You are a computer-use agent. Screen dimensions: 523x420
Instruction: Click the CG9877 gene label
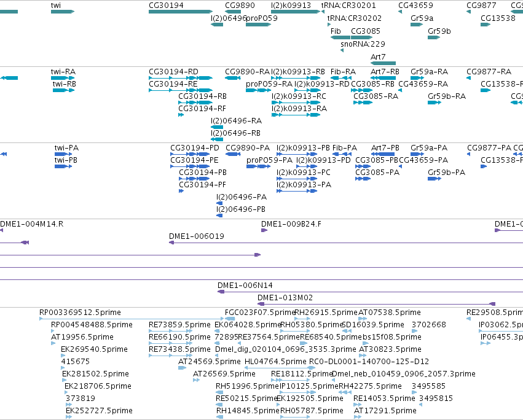(x=481, y=6)
